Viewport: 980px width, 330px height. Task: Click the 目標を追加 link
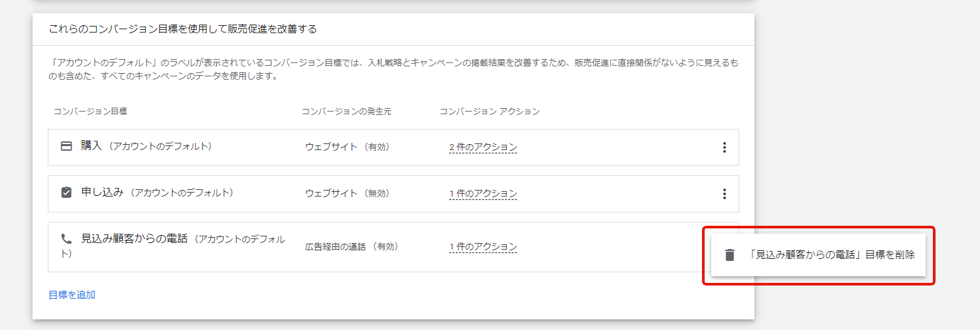pyautogui.click(x=72, y=295)
